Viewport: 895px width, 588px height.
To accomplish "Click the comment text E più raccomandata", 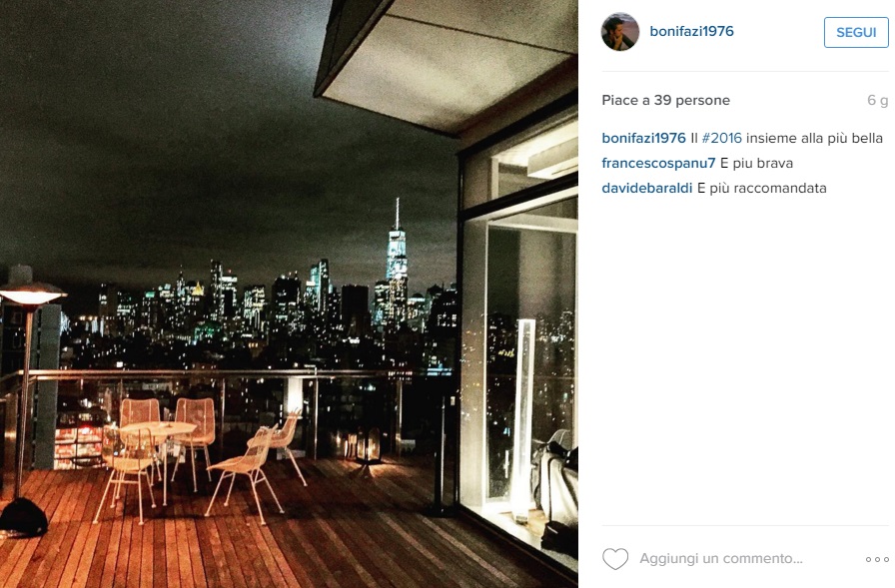I will point(761,189).
